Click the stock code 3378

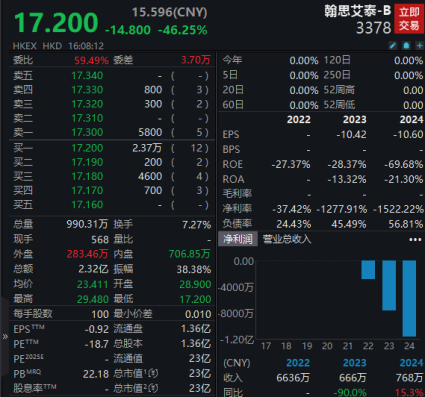point(373,28)
